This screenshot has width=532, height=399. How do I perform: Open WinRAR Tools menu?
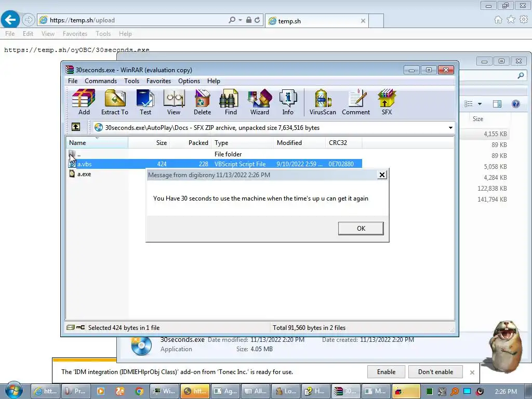point(131,81)
